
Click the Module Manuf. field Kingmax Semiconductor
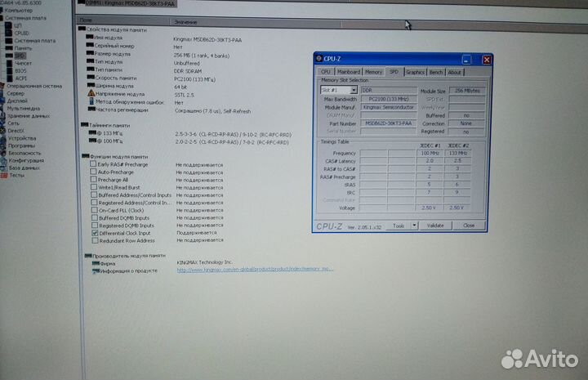coord(389,107)
